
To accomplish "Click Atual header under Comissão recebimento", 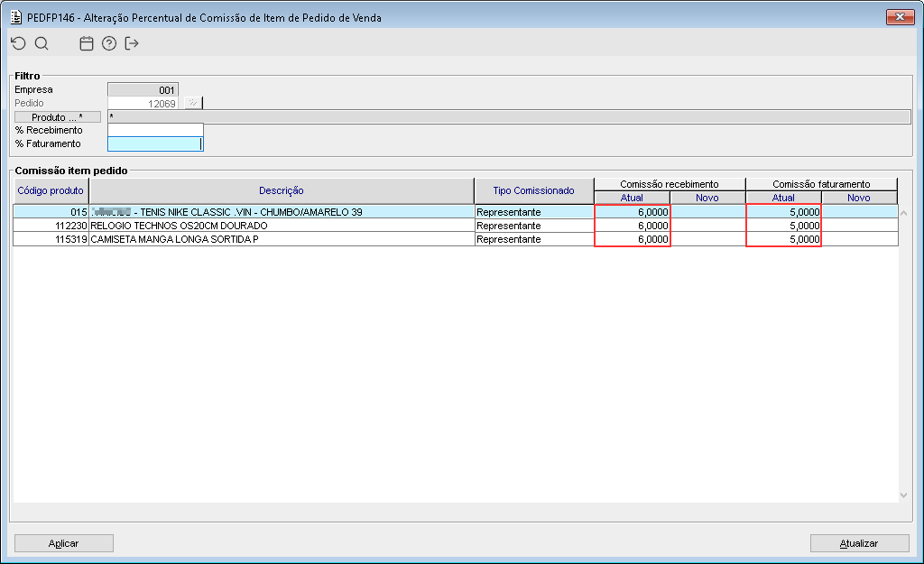I will (632, 198).
